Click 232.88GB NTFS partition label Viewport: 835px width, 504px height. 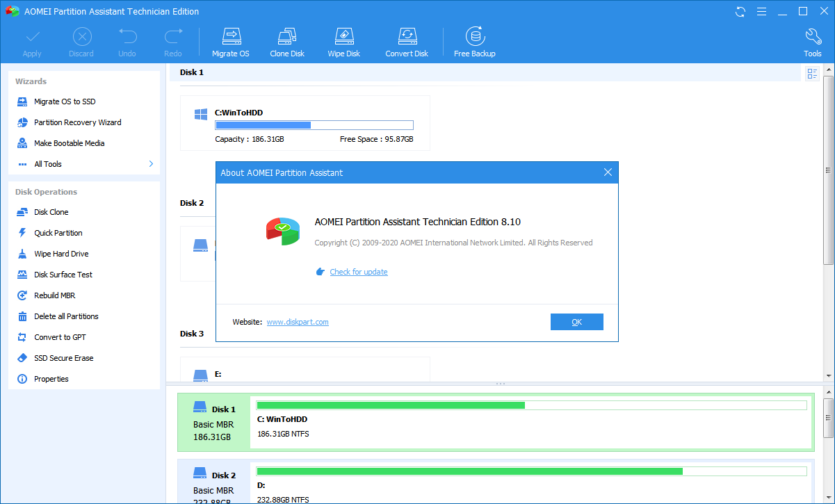point(283,500)
